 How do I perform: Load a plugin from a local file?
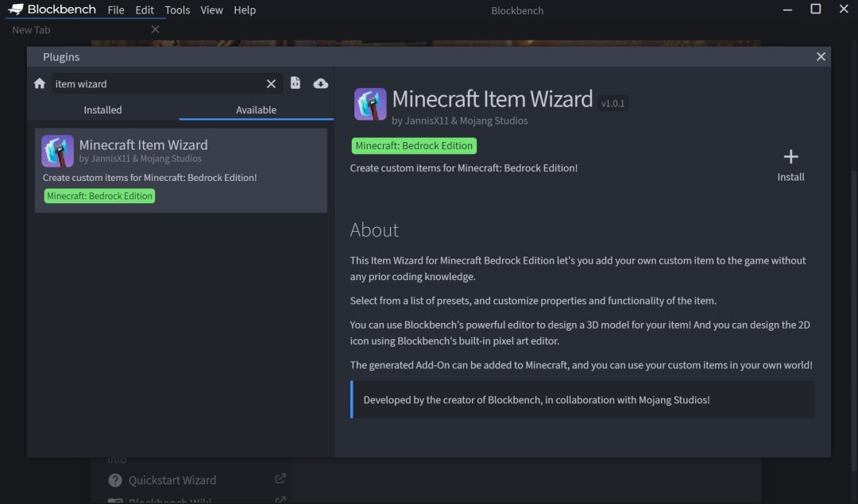pyautogui.click(x=295, y=83)
